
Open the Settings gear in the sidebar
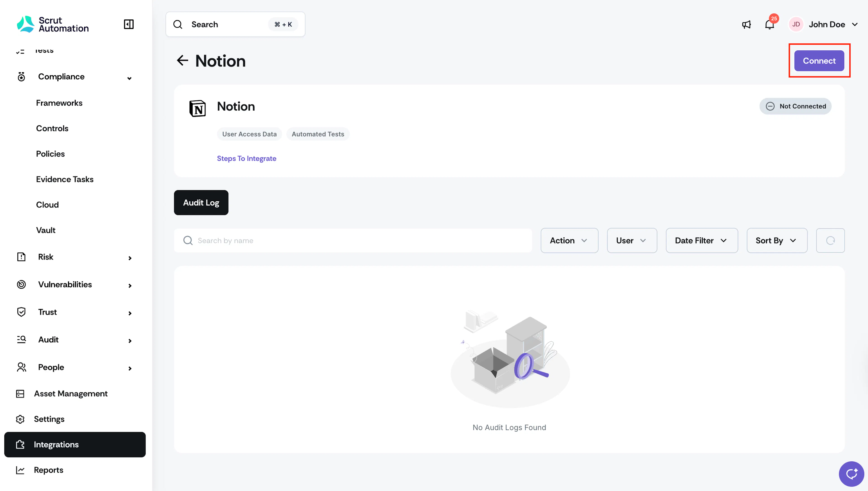20,419
